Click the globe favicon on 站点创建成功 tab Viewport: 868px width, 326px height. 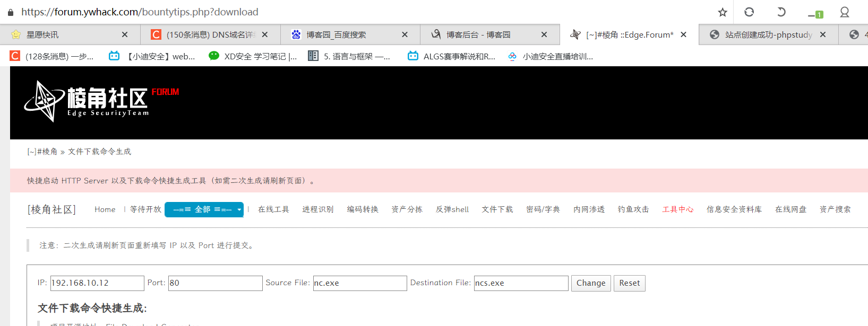coord(715,34)
